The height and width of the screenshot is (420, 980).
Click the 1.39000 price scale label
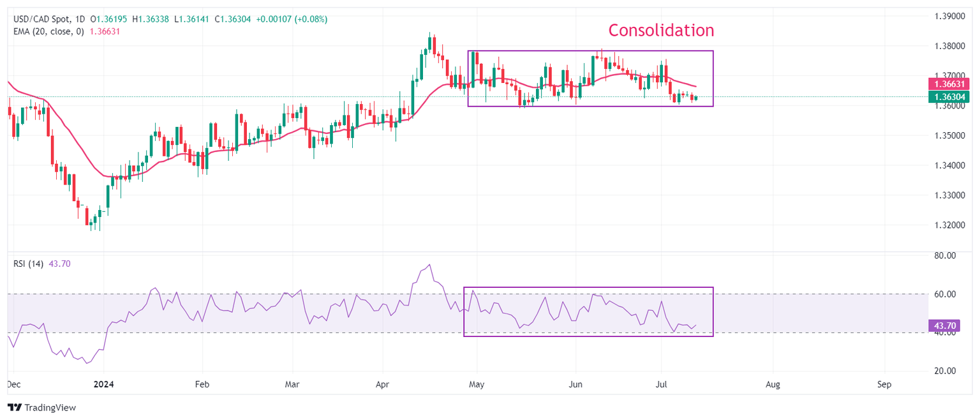pos(949,16)
